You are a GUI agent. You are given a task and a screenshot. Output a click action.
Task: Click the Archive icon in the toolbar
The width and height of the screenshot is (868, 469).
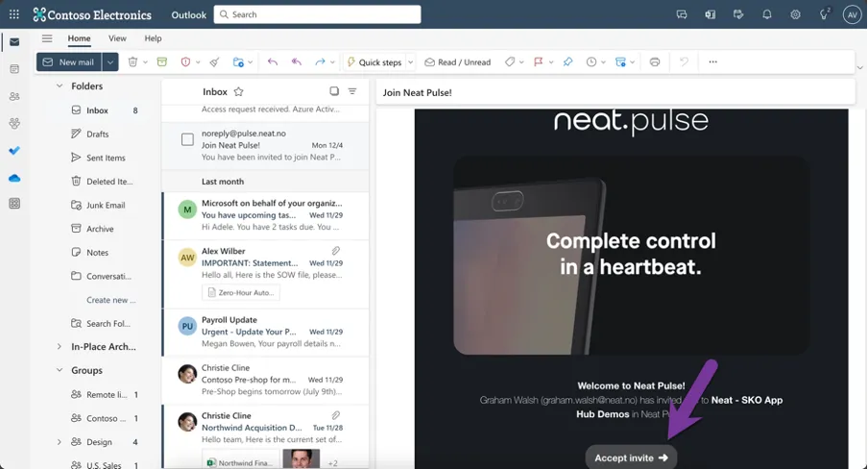(x=161, y=62)
